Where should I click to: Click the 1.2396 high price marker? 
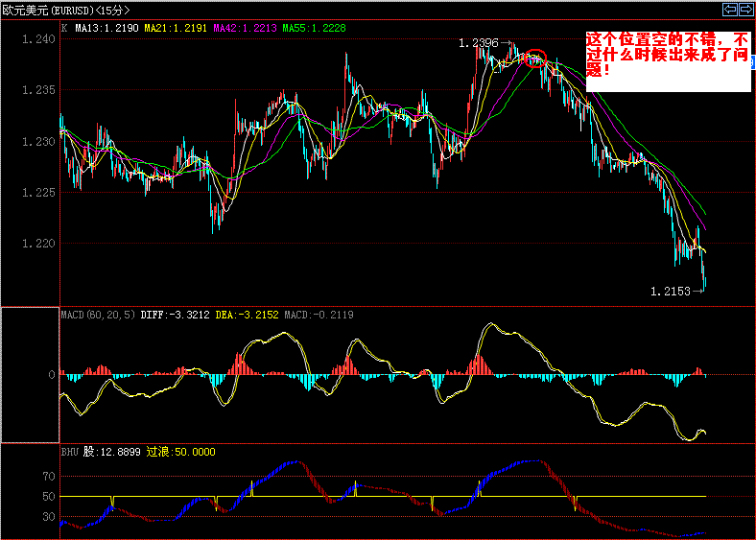pyautogui.click(x=479, y=43)
